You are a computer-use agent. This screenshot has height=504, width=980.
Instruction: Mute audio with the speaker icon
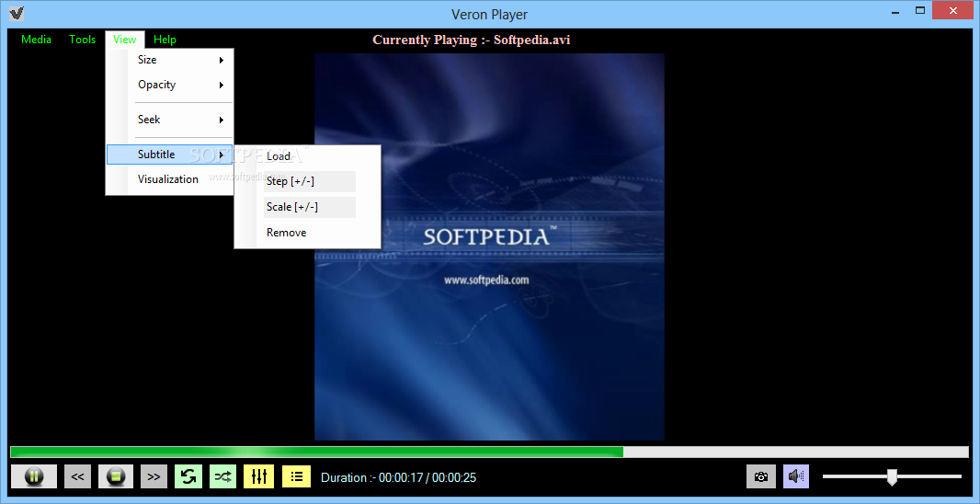pos(796,476)
